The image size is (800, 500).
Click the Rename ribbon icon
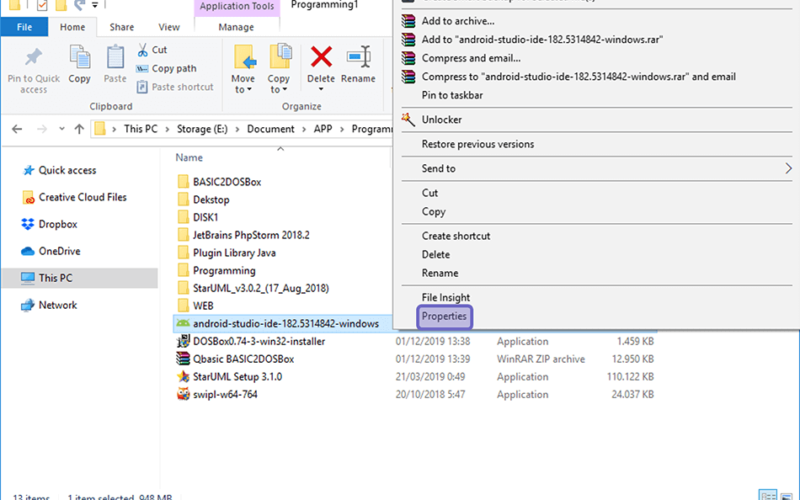(358, 57)
